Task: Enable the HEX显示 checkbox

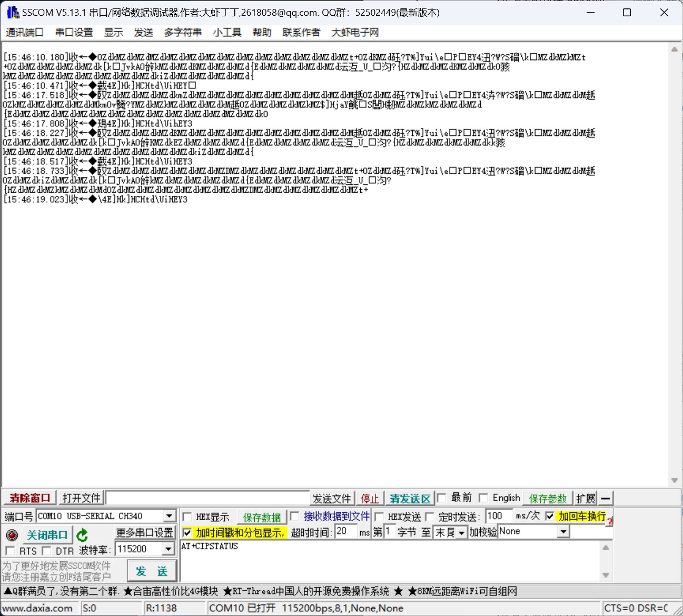Action: pyautogui.click(x=187, y=516)
